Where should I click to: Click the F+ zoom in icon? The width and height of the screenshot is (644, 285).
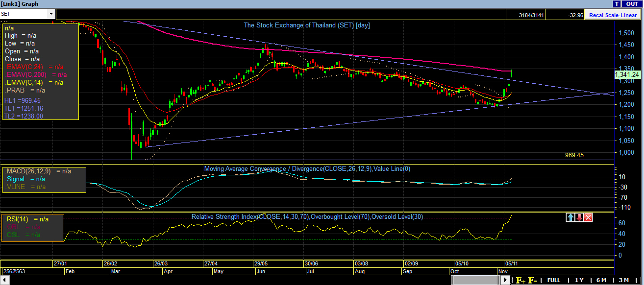pyautogui.click(x=519, y=280)
